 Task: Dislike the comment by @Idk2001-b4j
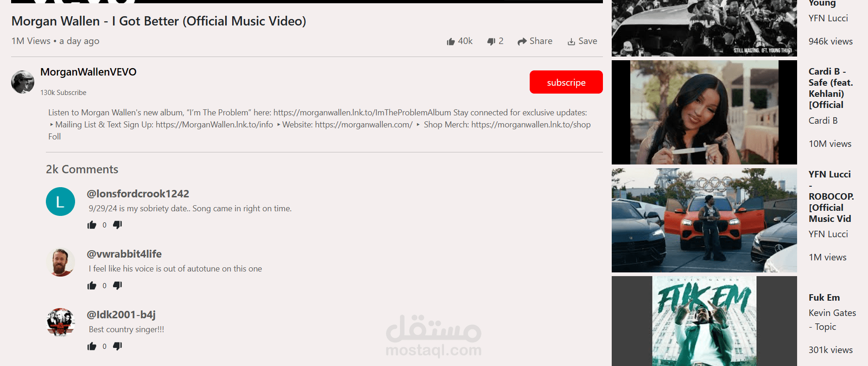click(118, 346)
